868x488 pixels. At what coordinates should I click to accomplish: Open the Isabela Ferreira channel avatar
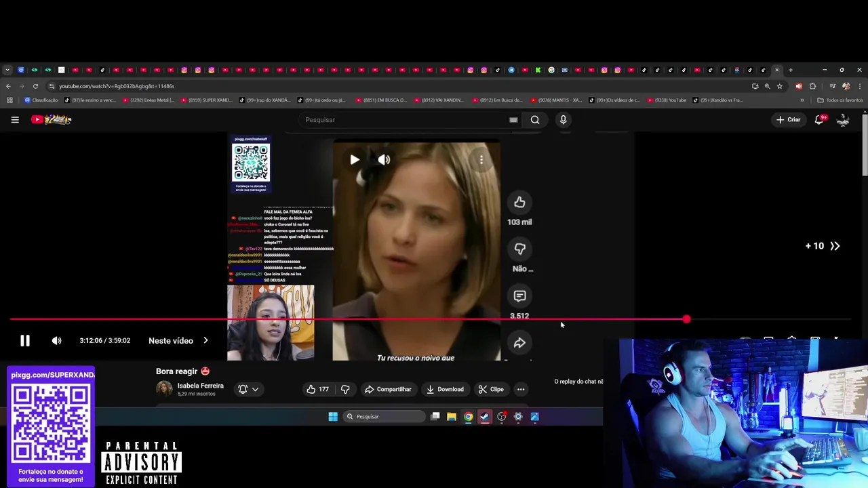tap(164, 388)
